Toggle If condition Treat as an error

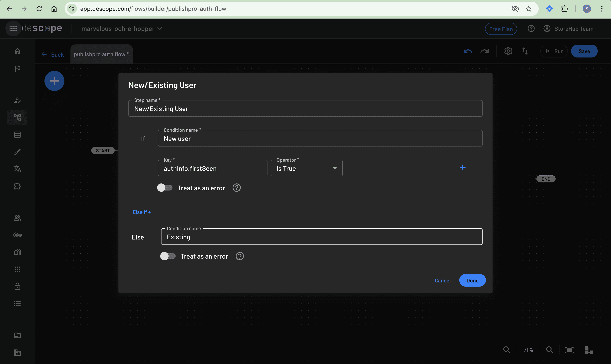pyautogui.click(x=165, y=188)
